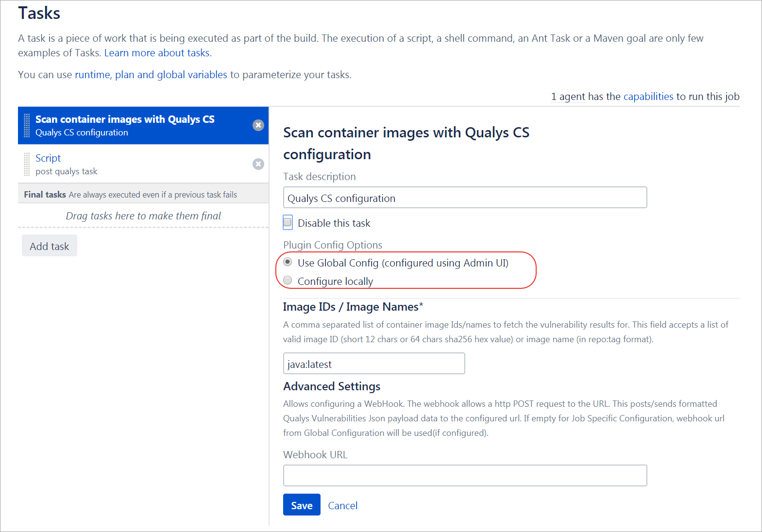Cancel the task configuration
This screenshot has width=762, height=532.
[x=343, y=506]
